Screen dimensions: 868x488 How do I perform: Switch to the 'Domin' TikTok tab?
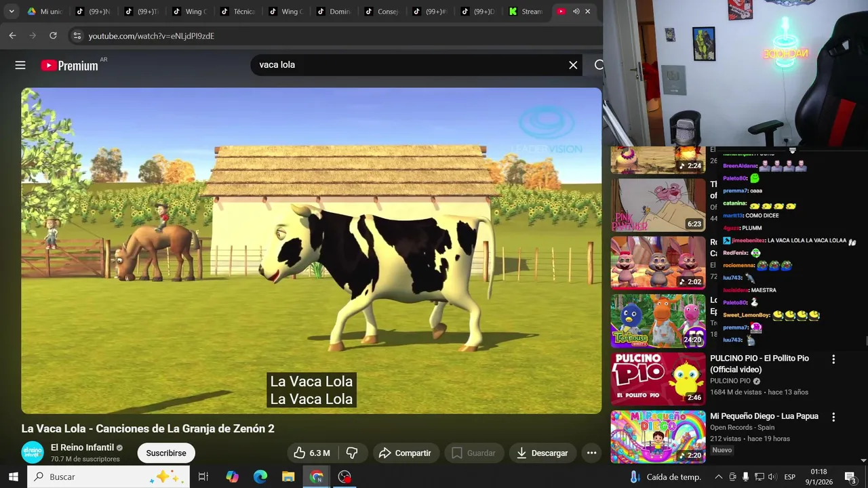[334, 12]
